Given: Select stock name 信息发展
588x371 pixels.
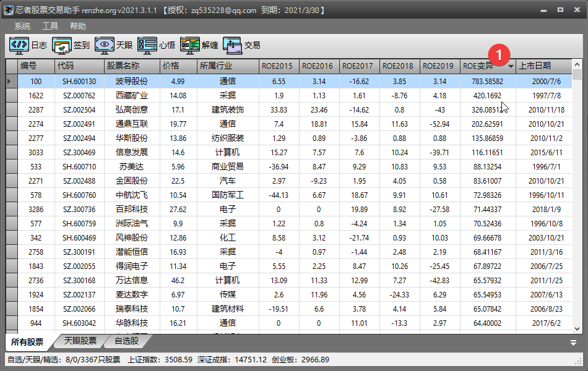Looking at the screenshot, I should (x=132, y=153).
